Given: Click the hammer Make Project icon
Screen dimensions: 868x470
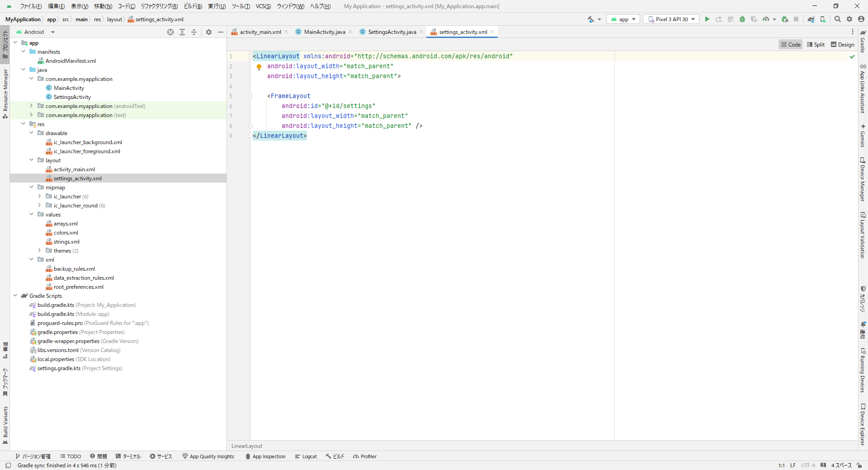Looking at the screenshot, I should pos(591,19).
